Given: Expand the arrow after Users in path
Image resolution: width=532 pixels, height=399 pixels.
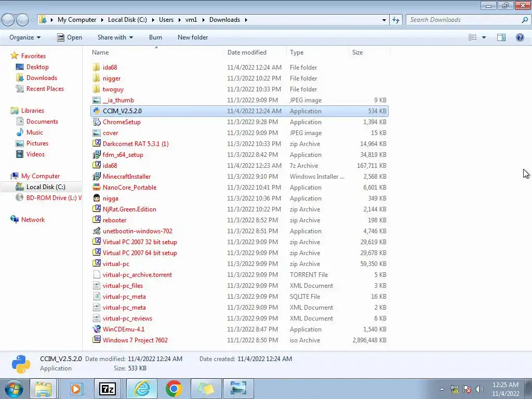Looking at the screenshot, I should click(179, 20).
